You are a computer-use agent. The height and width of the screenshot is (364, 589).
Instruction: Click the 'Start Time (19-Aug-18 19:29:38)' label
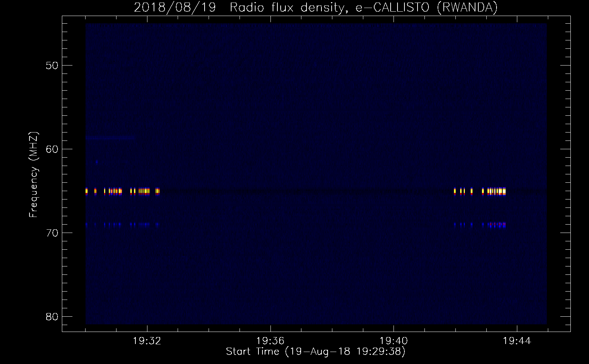[316, 352]
